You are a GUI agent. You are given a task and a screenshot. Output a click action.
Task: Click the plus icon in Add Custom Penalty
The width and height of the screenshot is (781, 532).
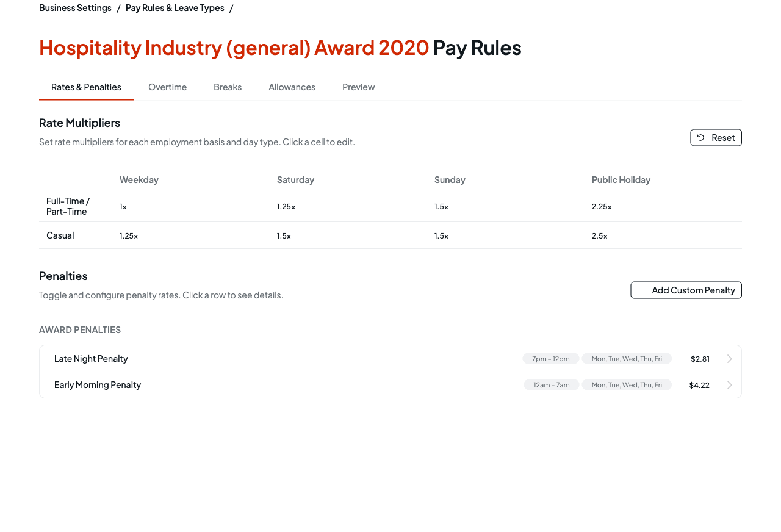[x=641, y=290]
